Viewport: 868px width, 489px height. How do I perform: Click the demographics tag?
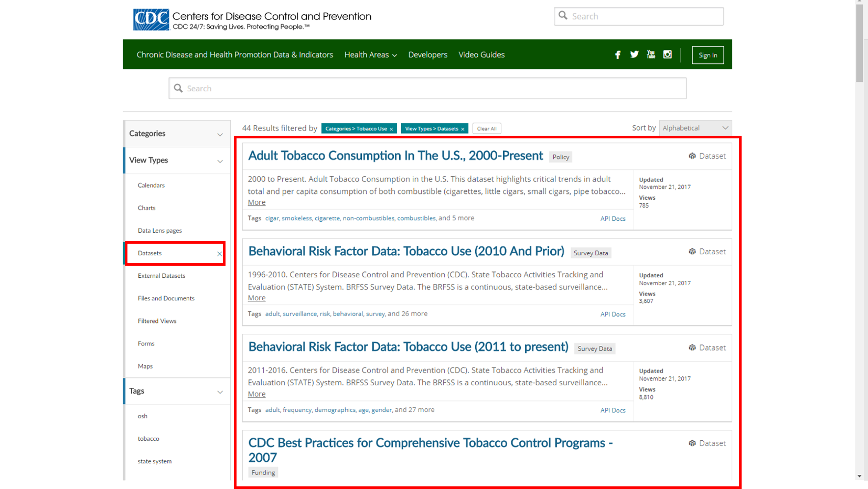(335, 409)
